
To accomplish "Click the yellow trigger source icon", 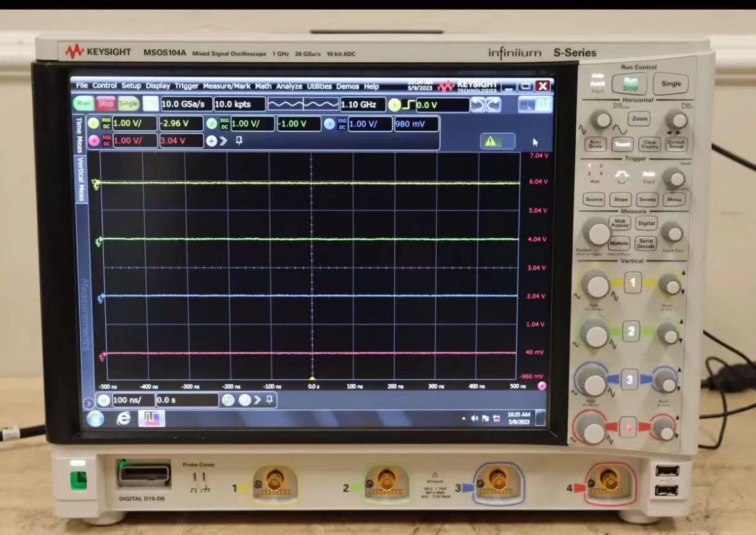I will coord(394,105).
